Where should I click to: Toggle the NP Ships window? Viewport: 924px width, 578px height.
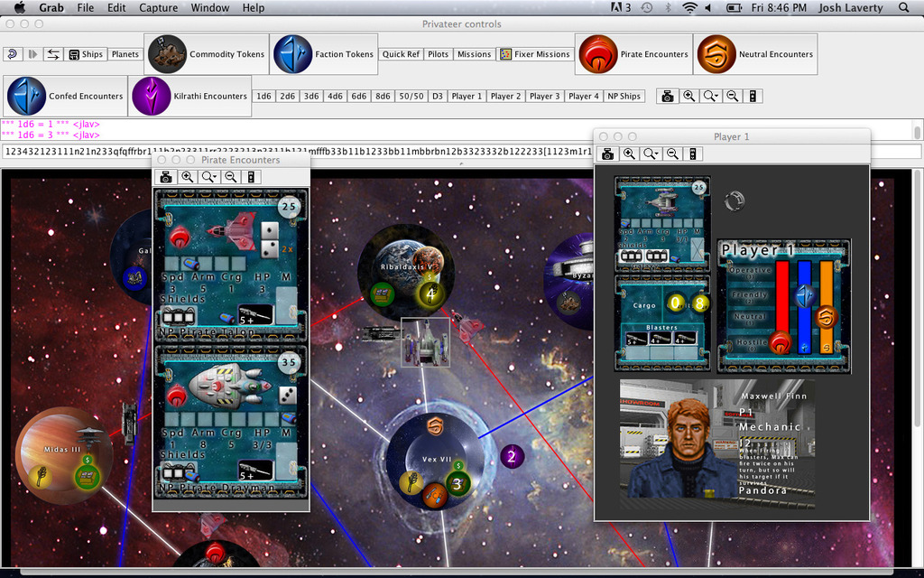(624, 96)
